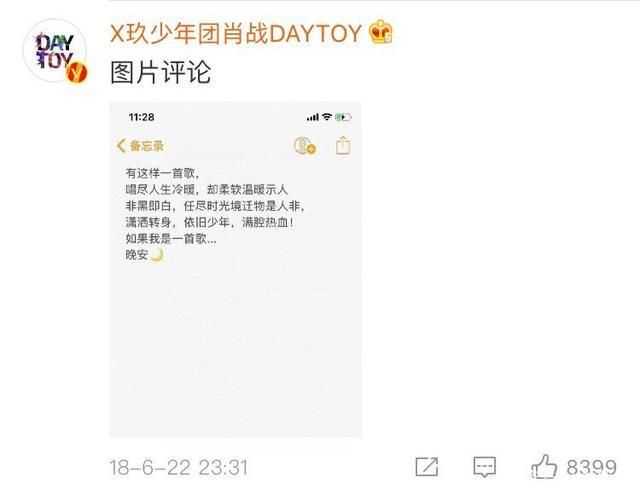
Task: Reply using the comment bubble icon
Action: (x=484, y=467)
